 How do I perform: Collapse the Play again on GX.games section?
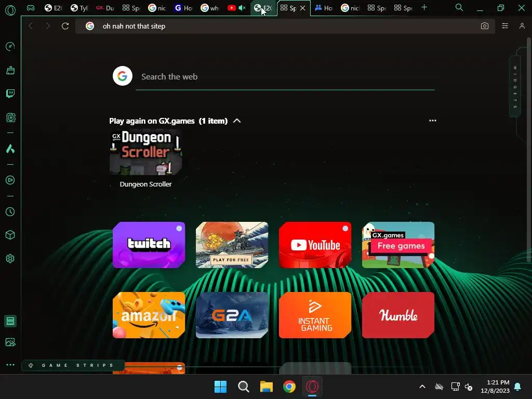(x=237, y=121)
